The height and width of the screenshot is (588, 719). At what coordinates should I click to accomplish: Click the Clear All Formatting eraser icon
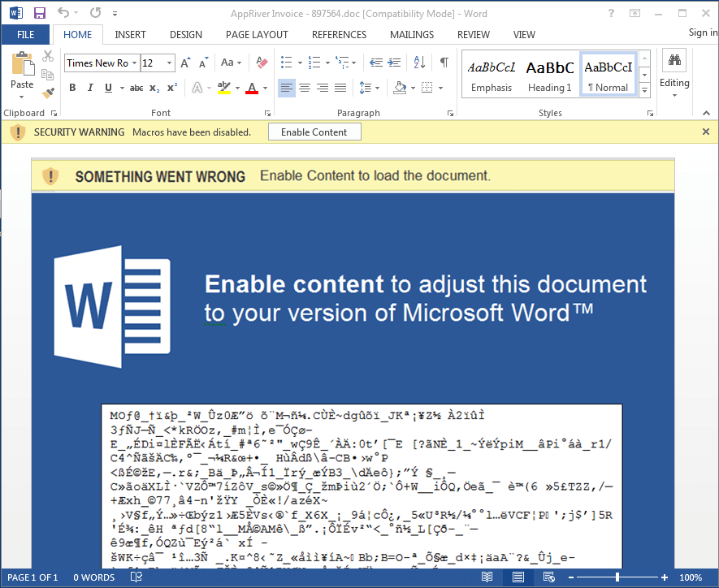pos(262,63)
